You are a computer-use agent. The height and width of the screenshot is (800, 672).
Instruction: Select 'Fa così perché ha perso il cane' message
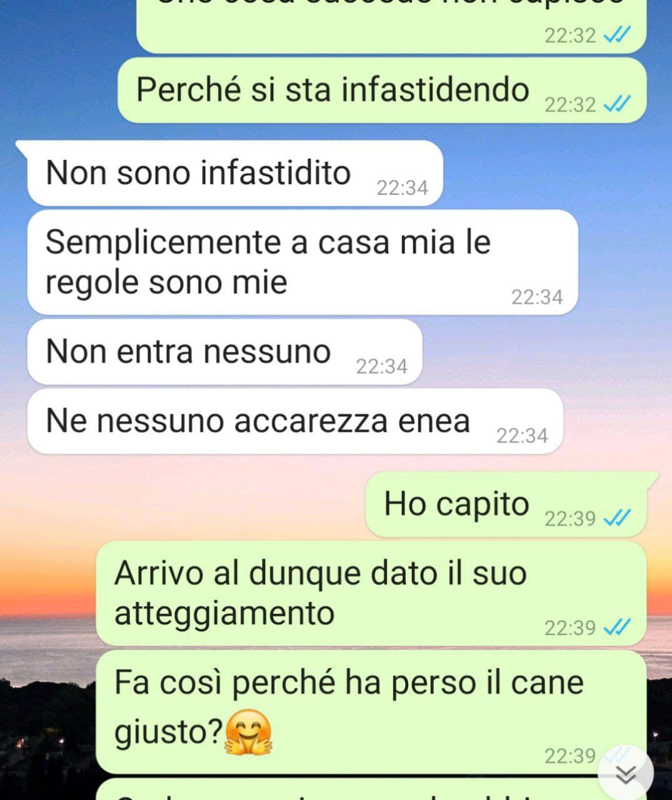tap(371, 712)
